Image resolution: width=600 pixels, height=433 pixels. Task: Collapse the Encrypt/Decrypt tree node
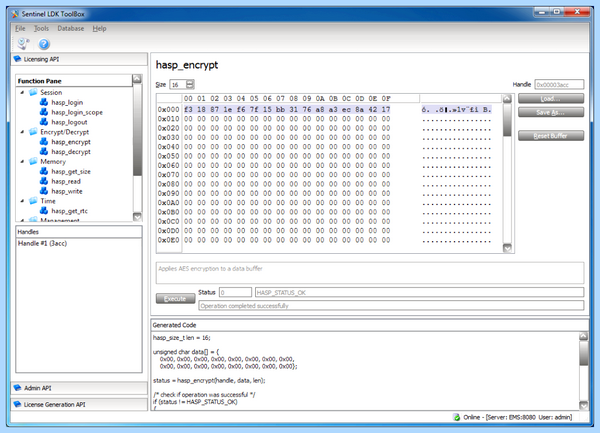(x=22, y=132)
